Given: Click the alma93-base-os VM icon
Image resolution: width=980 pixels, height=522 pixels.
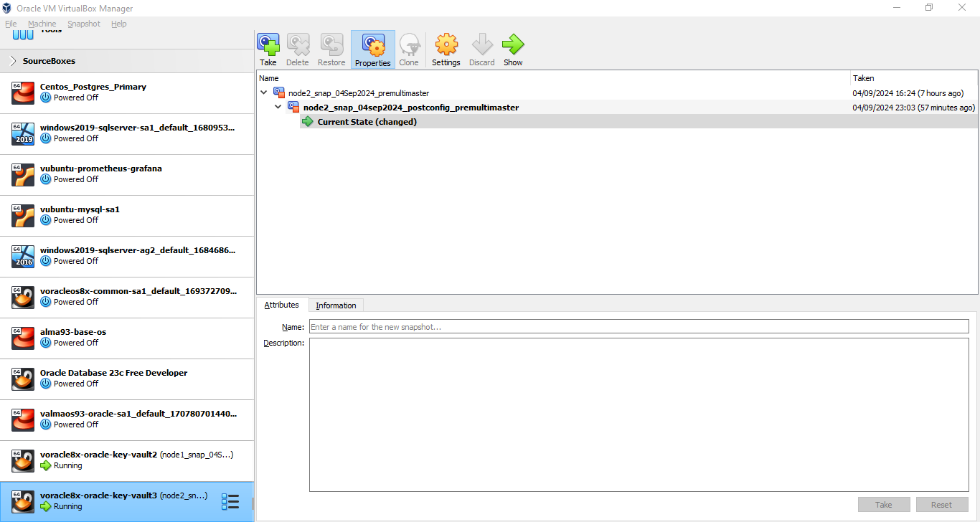Looking at the screenshot, I should [x=23, y=338].
